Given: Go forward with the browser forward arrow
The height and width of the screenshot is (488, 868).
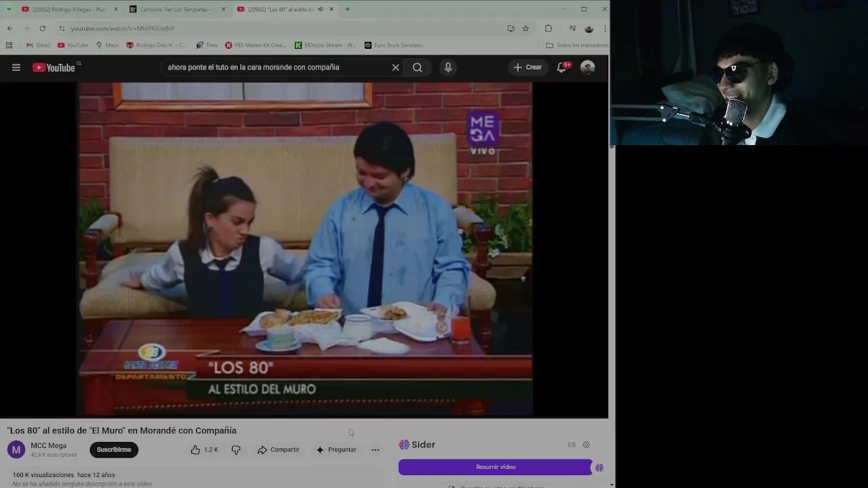Looking at the screenshot, I should point(26,28).
